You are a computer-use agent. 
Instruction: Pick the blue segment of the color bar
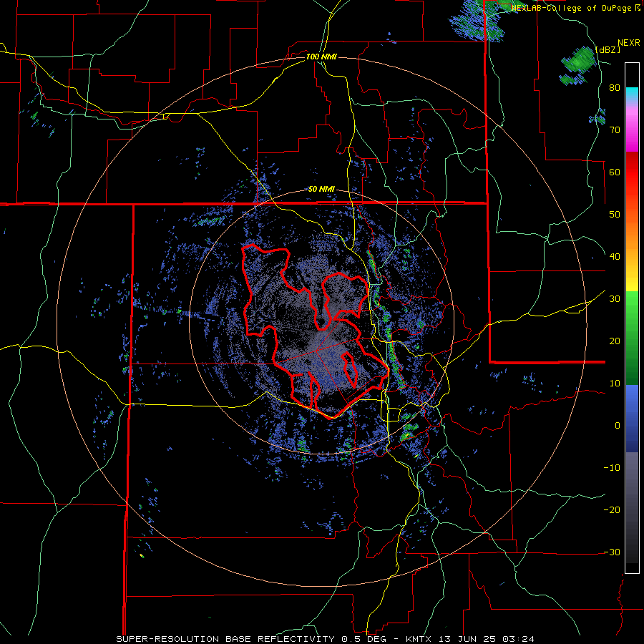[x=632, y=418]
